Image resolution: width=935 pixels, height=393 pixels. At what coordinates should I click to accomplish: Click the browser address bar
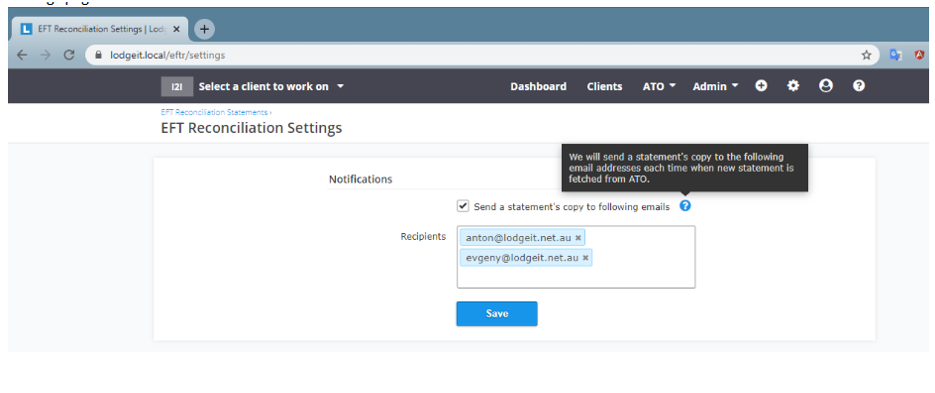tap(482, 55)
